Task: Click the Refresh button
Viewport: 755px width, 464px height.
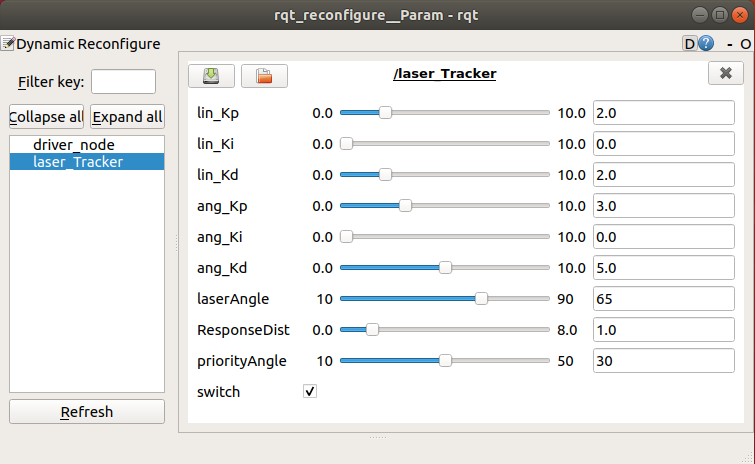Action: click(x=87, y=412)
